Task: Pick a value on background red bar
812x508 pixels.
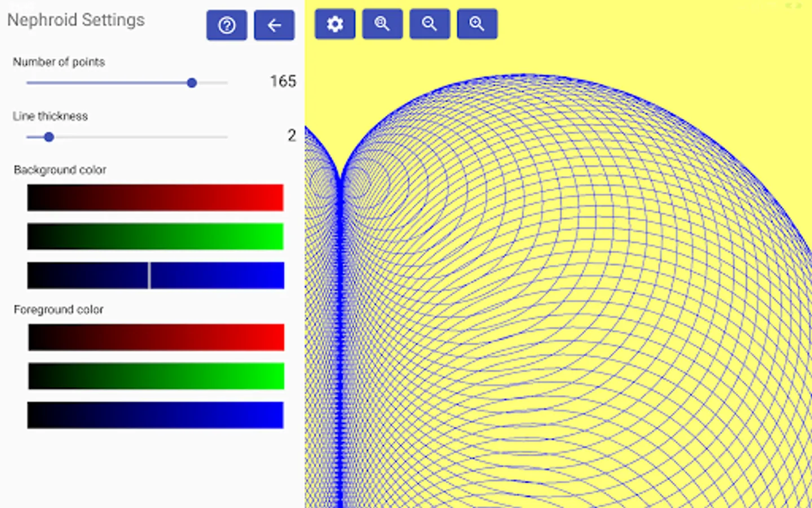Action: (x=155, y=198)
